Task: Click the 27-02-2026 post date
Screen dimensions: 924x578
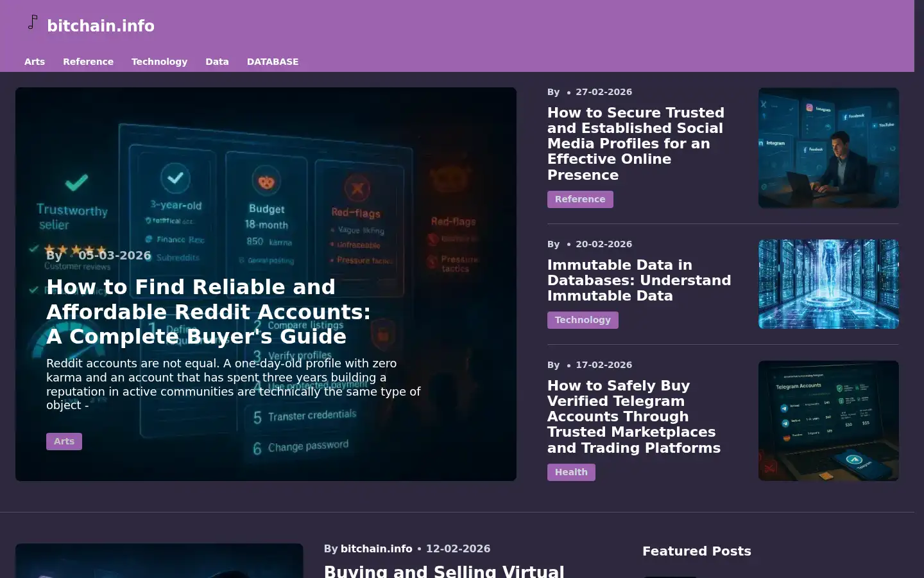Action: pyautogui.click(x=604, y=92)
